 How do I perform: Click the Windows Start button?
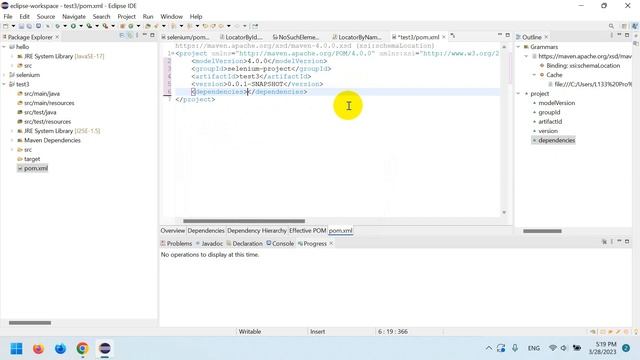pos(16,349)
